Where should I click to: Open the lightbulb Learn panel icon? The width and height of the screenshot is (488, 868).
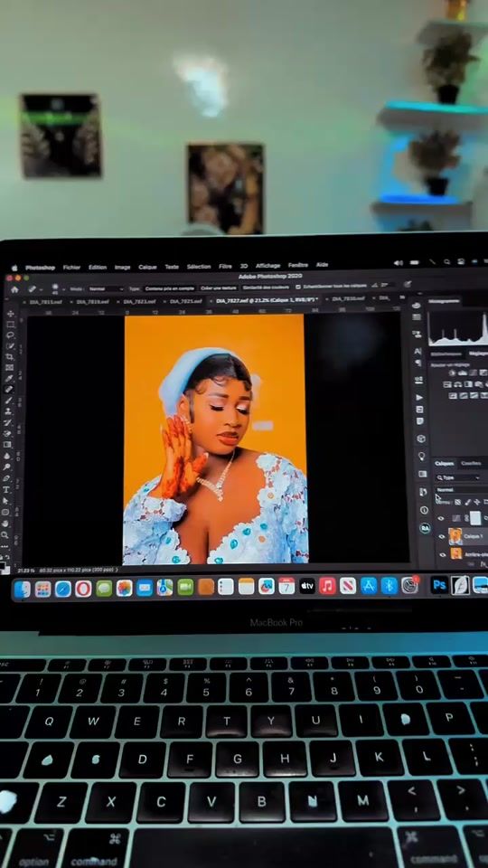(x=422, y=456)
